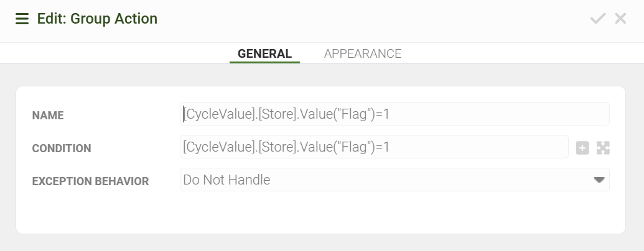Open the hamburger menu icon
Viewport: 644px width, 251px height.
pyautogui.click(x=22, y=19)
